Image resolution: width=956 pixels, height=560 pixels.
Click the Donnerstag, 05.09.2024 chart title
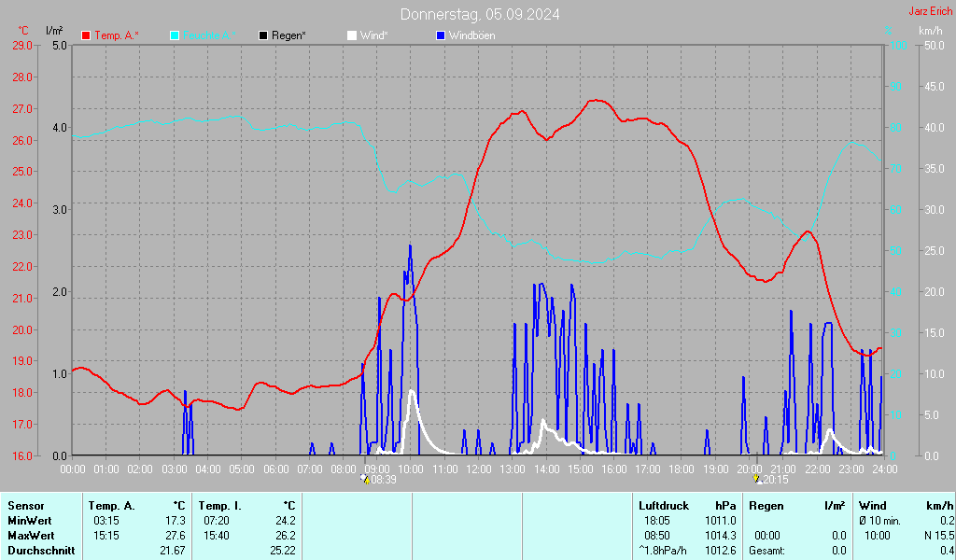(x=480, y=14)
